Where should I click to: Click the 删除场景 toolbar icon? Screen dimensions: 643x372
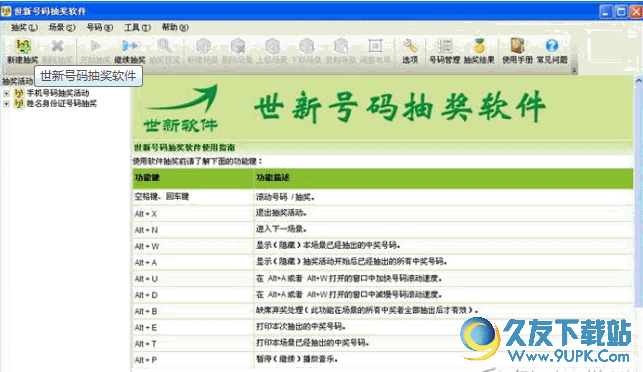click(x=238, y=46)
